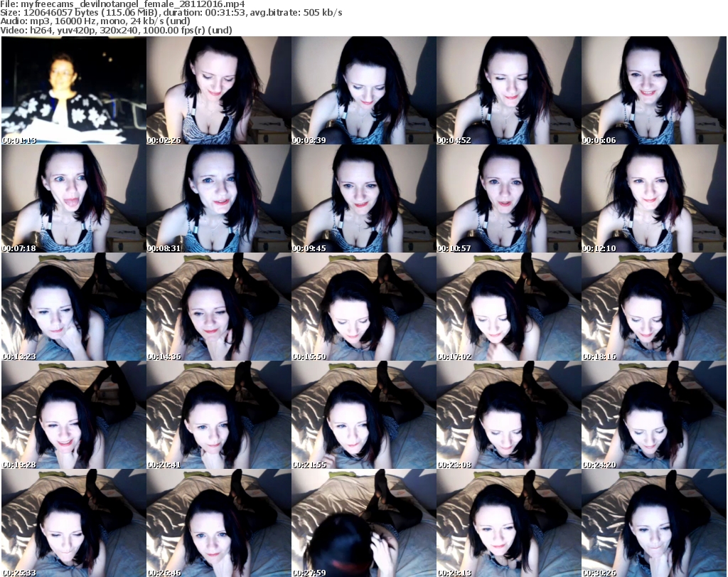Choose the frame at 00:09:45

364,199
